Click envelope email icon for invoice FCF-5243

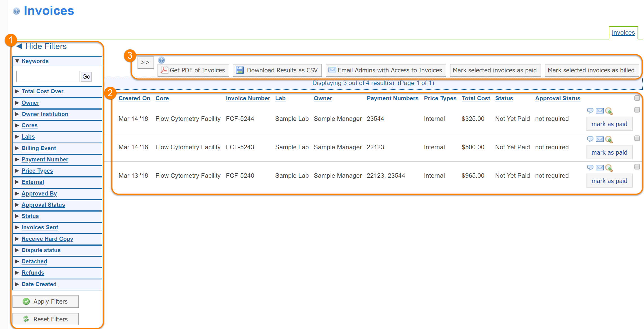[x=600, y=139]
